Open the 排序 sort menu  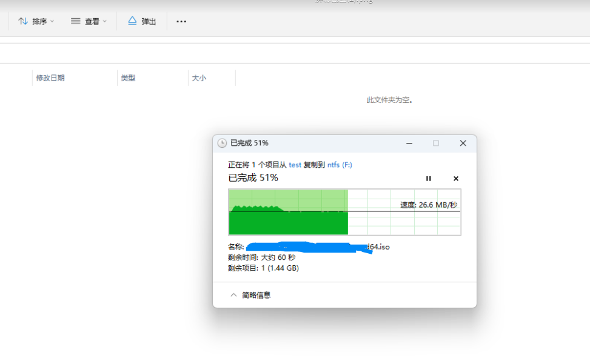click(36, 21)
